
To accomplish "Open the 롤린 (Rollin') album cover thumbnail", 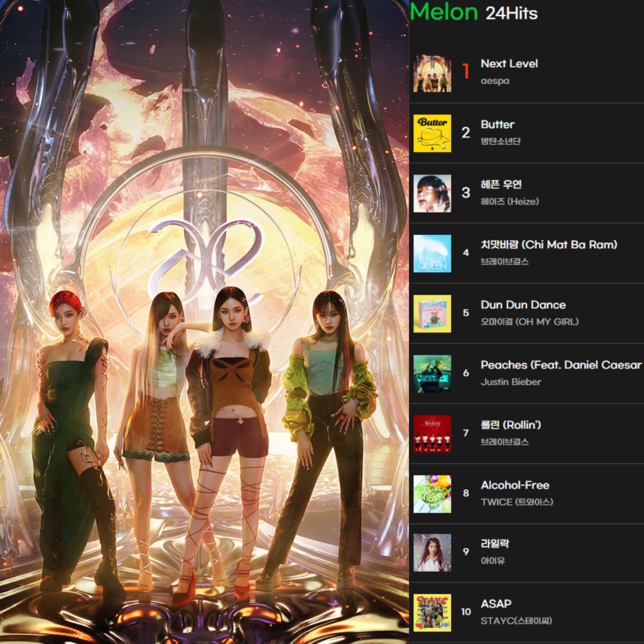I will pyautogui.click(x=433, y=434).
